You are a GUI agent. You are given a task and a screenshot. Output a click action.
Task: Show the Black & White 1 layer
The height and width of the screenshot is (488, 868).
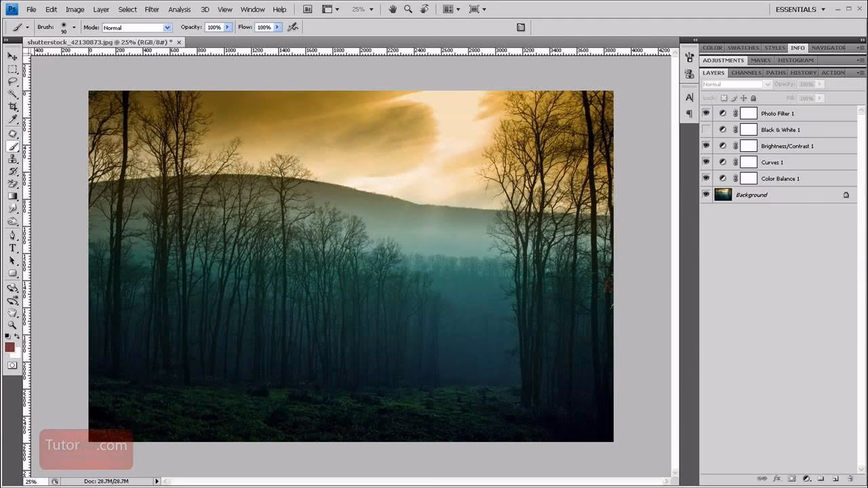[706, 129]
